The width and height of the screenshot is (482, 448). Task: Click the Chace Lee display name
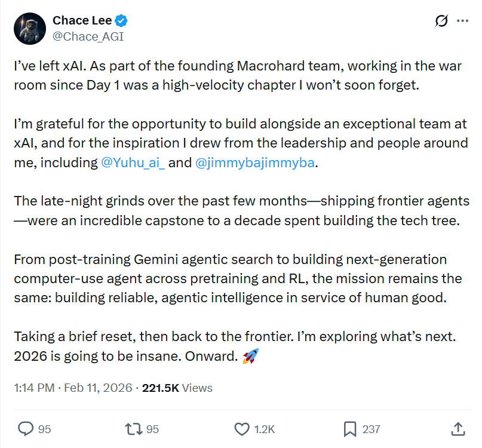(83, 21)
